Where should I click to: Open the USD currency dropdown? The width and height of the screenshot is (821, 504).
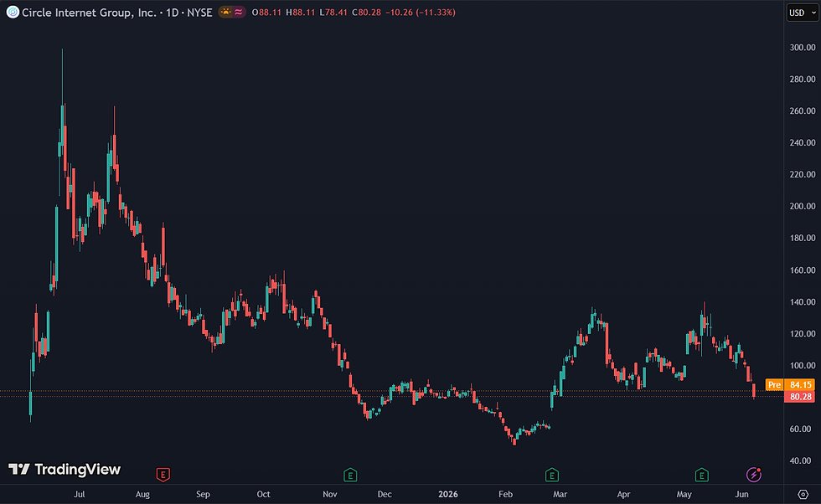click(x=803, y=13)
